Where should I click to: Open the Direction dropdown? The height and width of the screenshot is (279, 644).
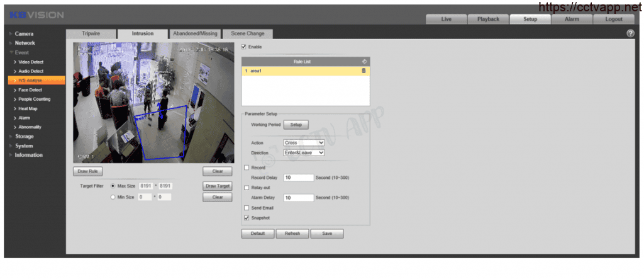pyautogui.click(x=304, y=152)
